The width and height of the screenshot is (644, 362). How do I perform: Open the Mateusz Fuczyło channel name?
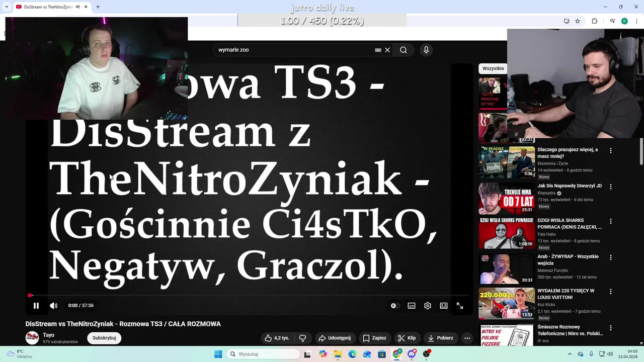pyautogui.click(x=552, y=270)
